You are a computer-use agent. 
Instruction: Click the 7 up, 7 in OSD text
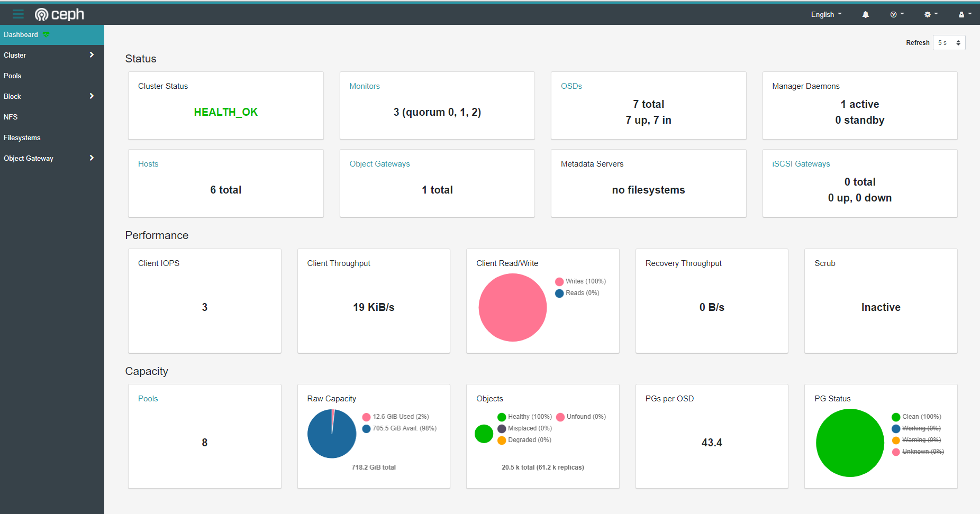[x=649, y=120]
